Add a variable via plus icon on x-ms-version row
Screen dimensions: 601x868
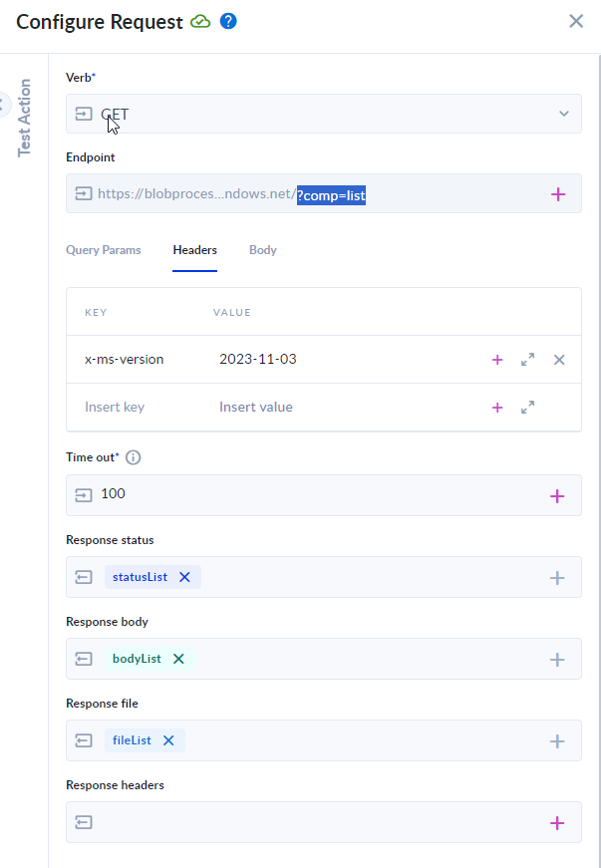(x=497, y=360)
